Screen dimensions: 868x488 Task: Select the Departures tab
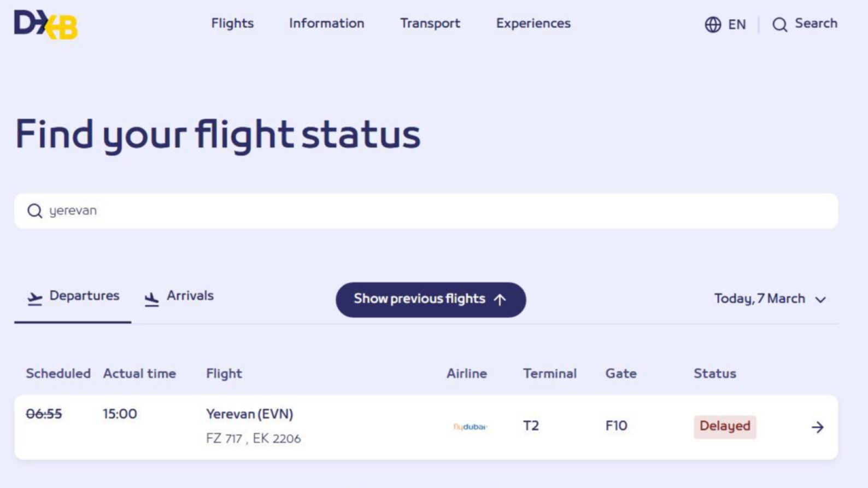[84, 296]
